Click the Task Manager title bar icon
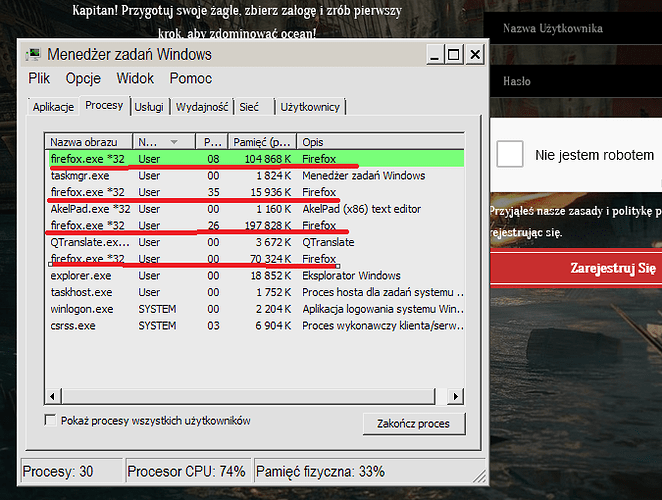Viewport: 662px width, 500px height. click(x=33, y=54)
